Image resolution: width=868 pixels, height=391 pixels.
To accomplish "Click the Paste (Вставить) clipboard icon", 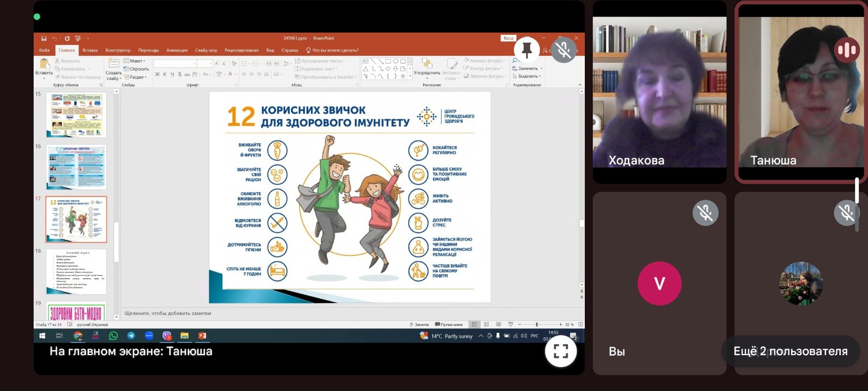I will tap(44, 64).
